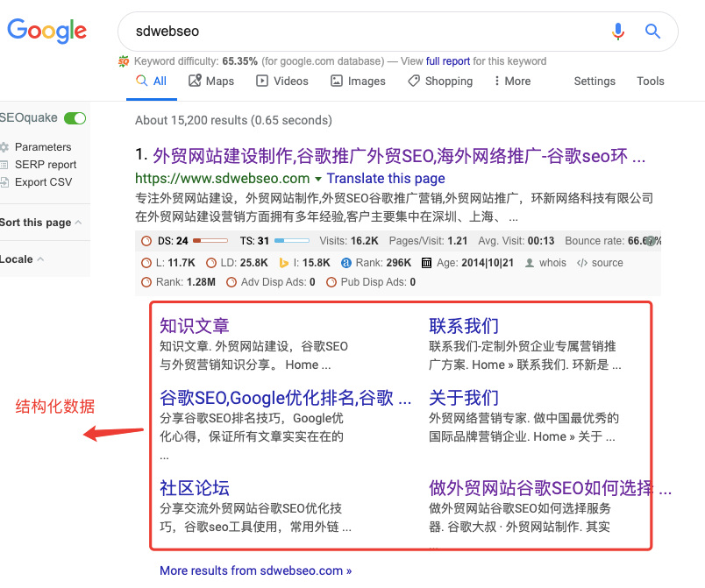
Task: Switch to Videos results tab
Action: click(282, 81)
